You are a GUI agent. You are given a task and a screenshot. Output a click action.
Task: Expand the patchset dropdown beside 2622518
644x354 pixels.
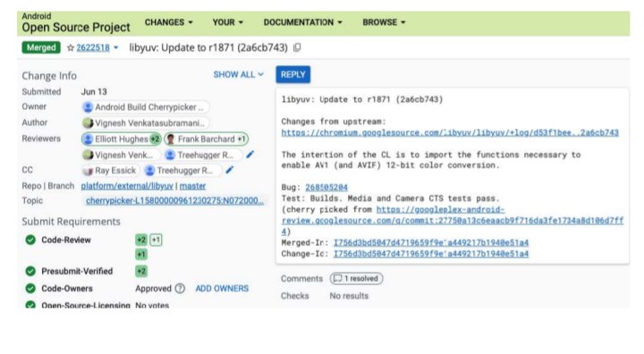pos(115,48)
